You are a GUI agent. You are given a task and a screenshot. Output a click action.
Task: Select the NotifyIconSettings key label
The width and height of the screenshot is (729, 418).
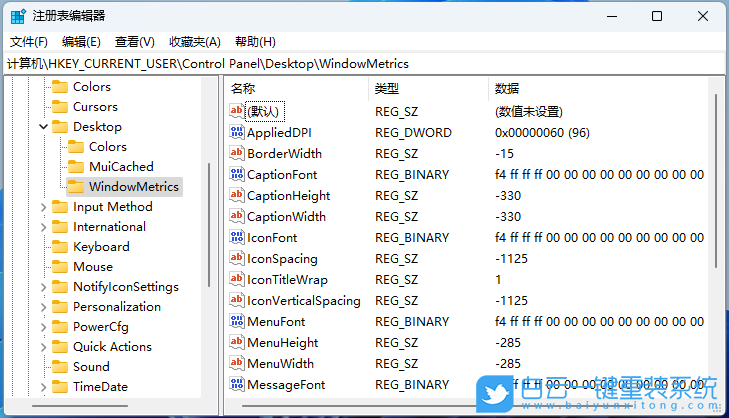(x=126, y=287)
